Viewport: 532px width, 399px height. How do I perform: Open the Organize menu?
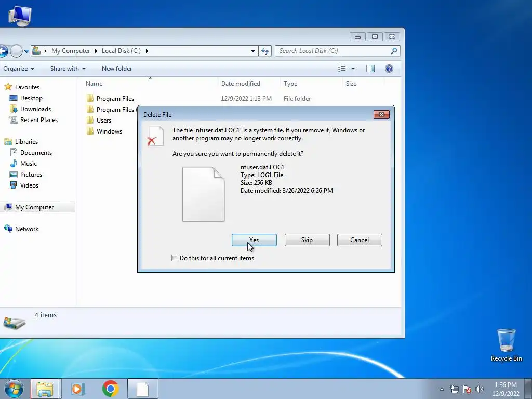coord(19,69)
